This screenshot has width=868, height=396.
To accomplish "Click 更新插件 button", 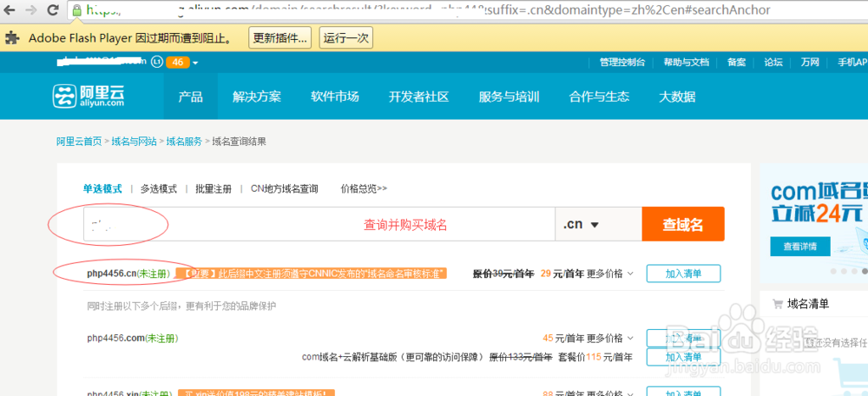I will [x=279, y=38].
